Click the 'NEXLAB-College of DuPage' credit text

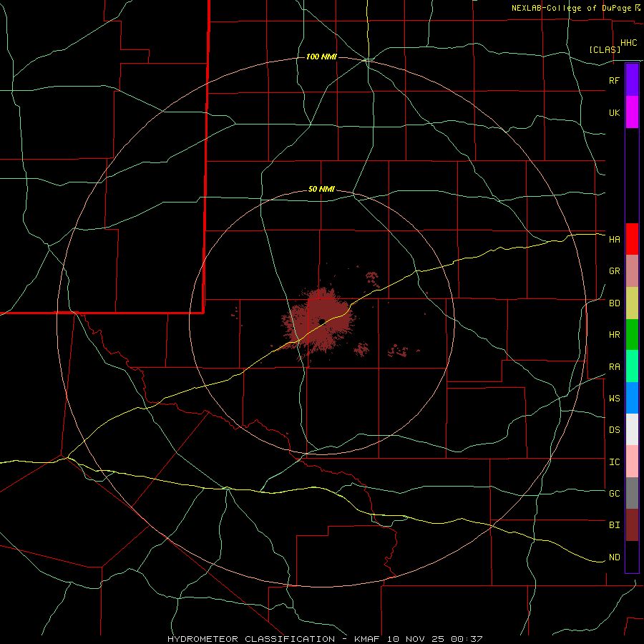(x=571, y=8)
